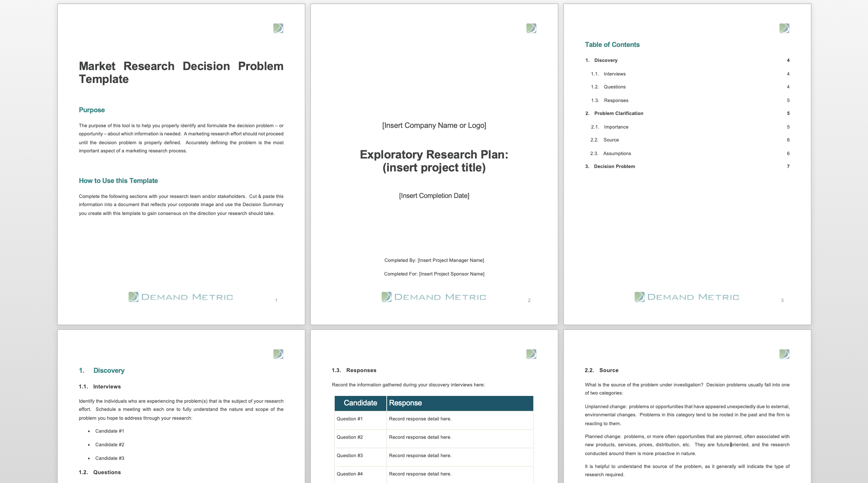Image resolution: width=868 pixels, height=483 pixels.
Task: Click the logo icon above the Responses section
Action: click(531, 354)
